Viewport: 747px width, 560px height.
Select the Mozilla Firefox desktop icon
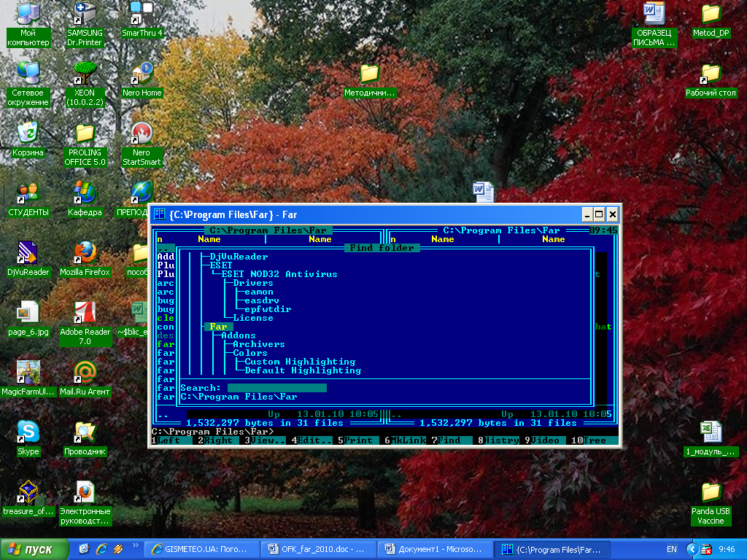click(x=85, y=260)
